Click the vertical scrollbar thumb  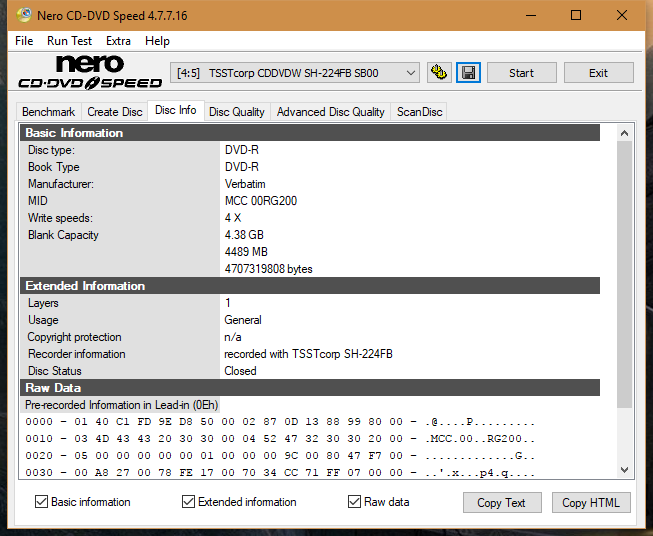(624, 274)
